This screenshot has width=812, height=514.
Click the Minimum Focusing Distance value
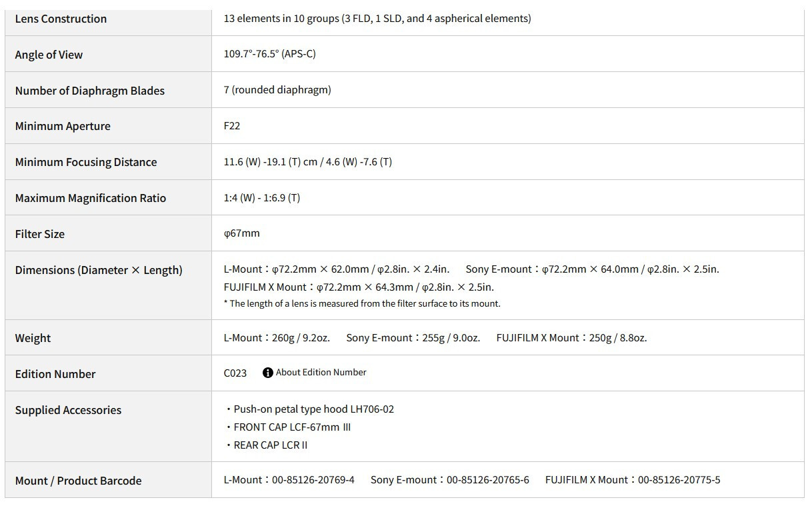click(x=308, y=162)
